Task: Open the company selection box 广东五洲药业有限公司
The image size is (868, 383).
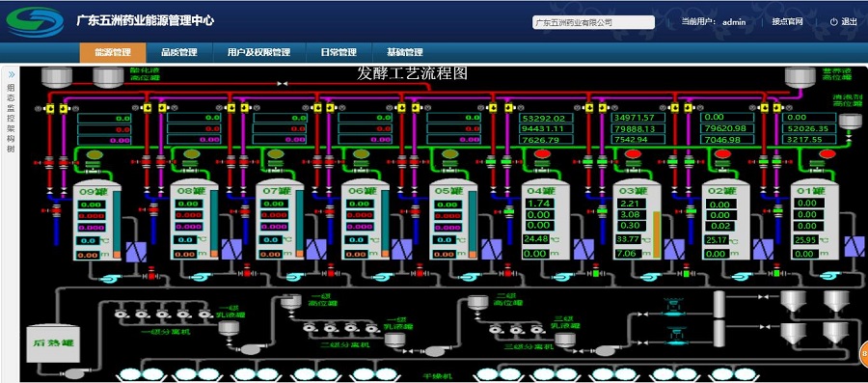Action: coord(593,22)
